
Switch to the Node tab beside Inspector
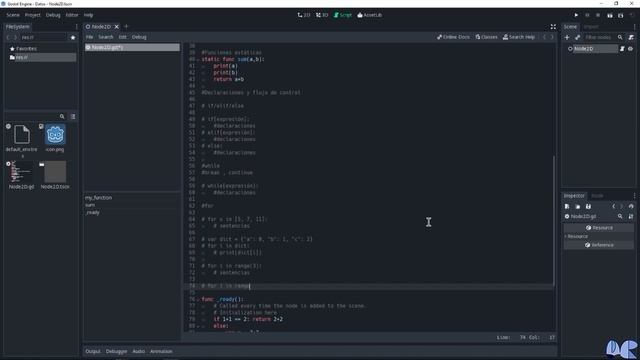[597, 196]
